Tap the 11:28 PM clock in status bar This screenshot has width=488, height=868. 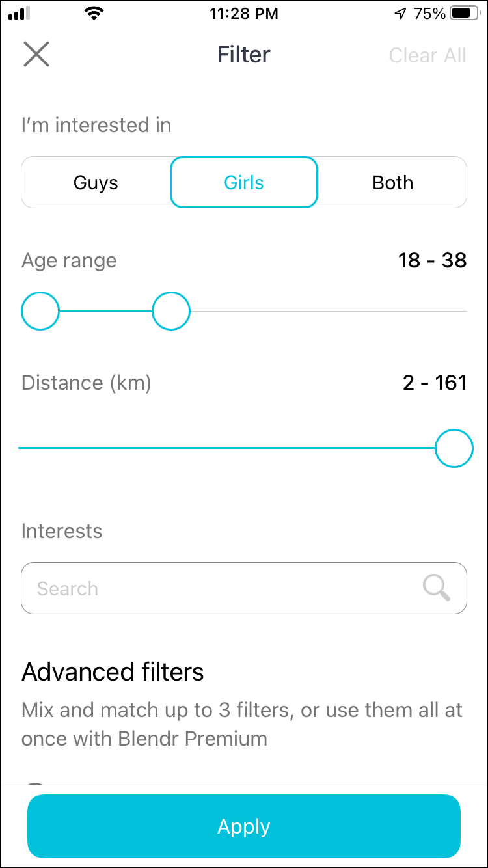pos(244,14)
